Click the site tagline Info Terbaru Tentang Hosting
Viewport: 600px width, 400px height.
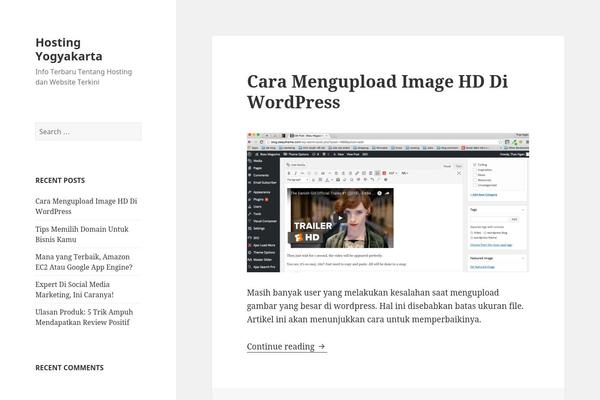[84, 77]
